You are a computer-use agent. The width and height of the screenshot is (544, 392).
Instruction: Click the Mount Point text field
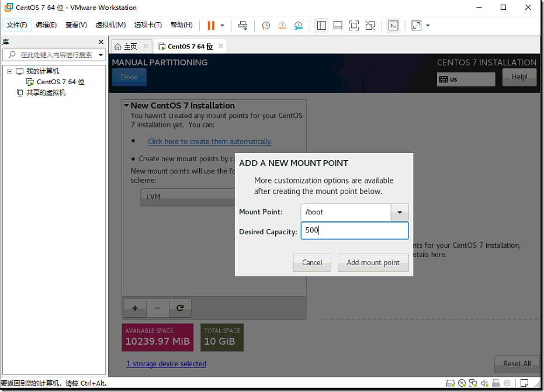(345, 212)
